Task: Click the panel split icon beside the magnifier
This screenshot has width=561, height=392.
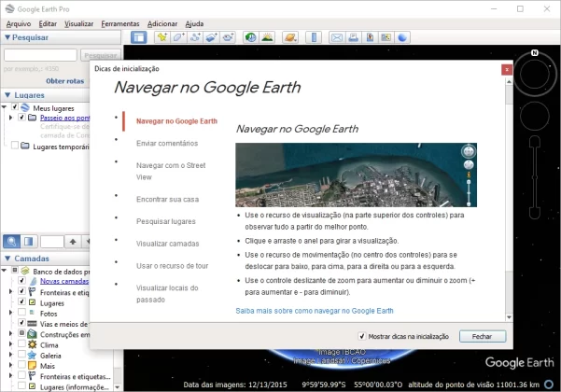Action: [29, 242]
